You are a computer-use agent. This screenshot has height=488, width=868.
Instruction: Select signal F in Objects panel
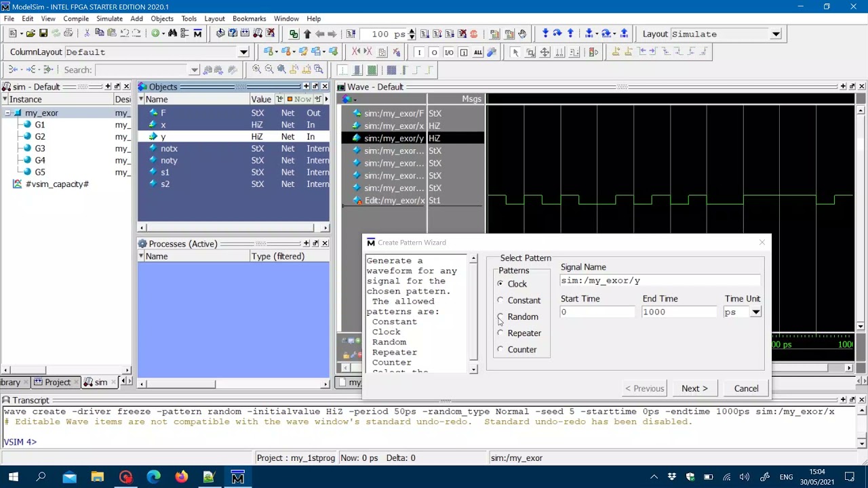point(233,113)
